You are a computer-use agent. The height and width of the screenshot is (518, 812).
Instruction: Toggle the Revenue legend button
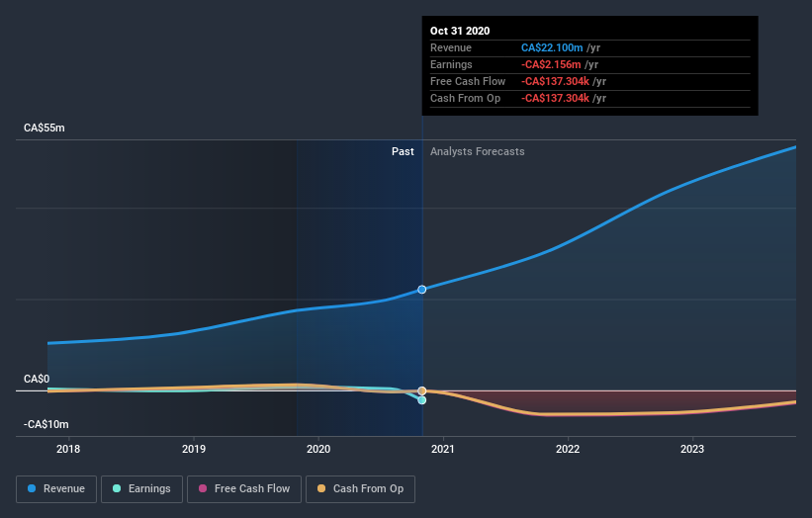click(x=56, y=489)
